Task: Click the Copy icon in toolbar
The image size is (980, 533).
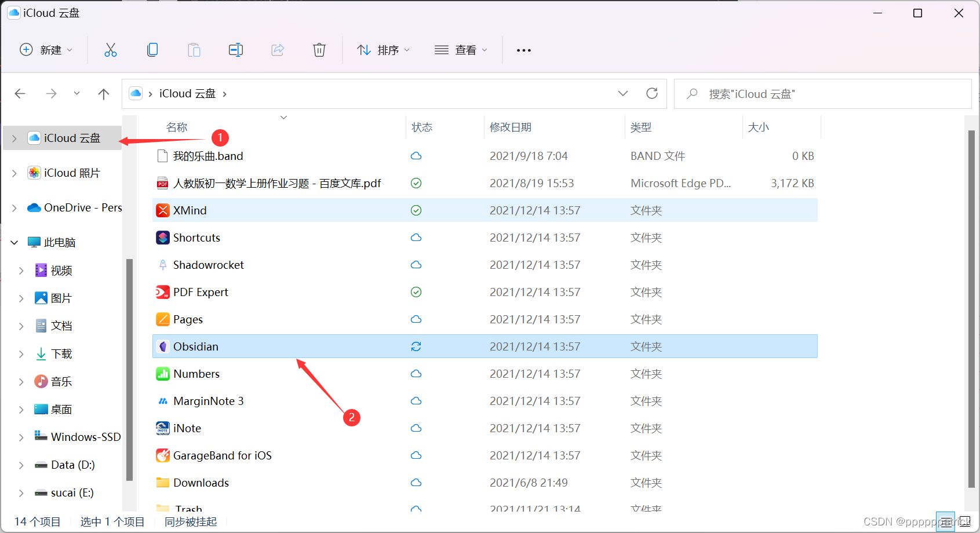Action: (x=152, y=50)
